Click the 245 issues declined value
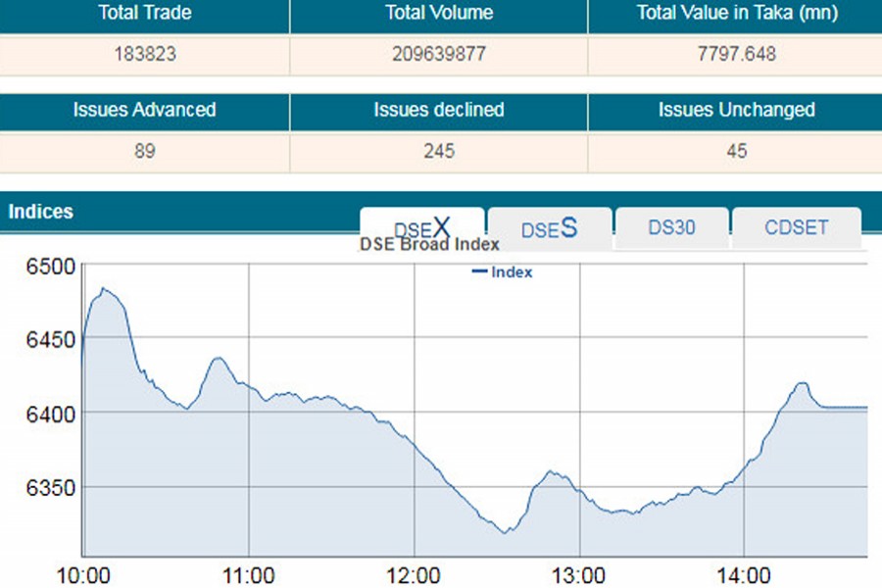The image size is (882, 588). click(438, 151)
